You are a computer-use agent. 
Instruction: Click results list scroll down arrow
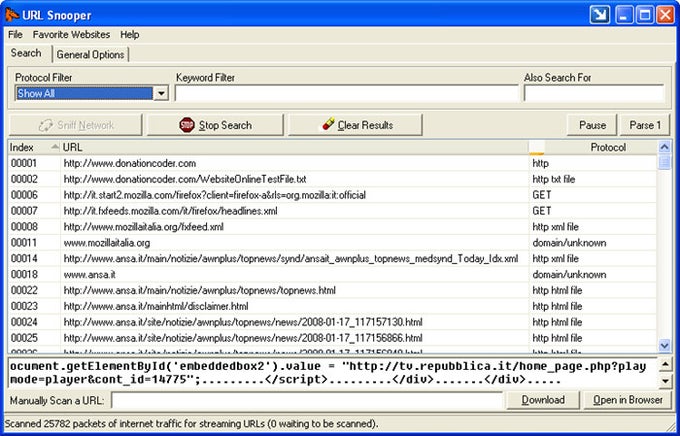pos(664,345)
